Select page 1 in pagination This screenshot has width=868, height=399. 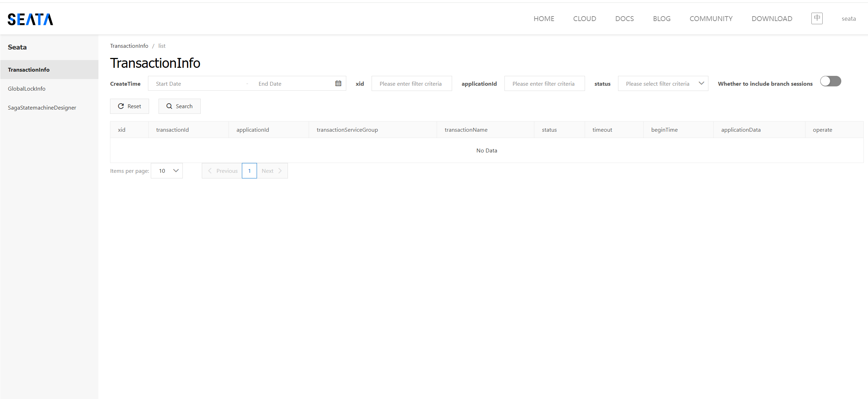[x=249, y=171]
